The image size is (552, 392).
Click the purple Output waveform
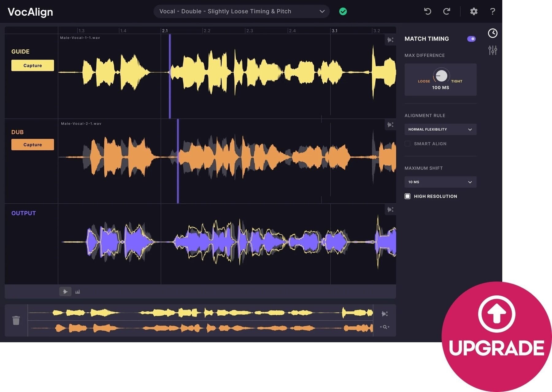[x=228, y=242]
